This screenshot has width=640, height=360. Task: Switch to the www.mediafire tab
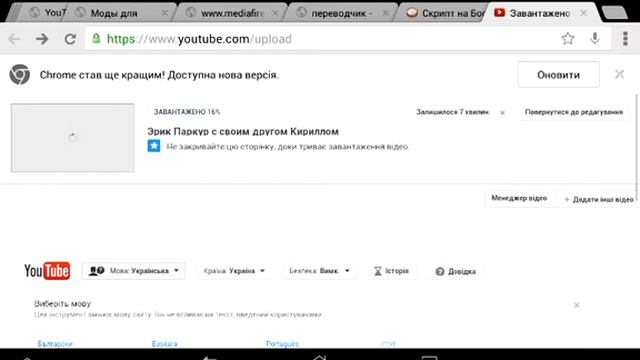[x=232, y=13]
